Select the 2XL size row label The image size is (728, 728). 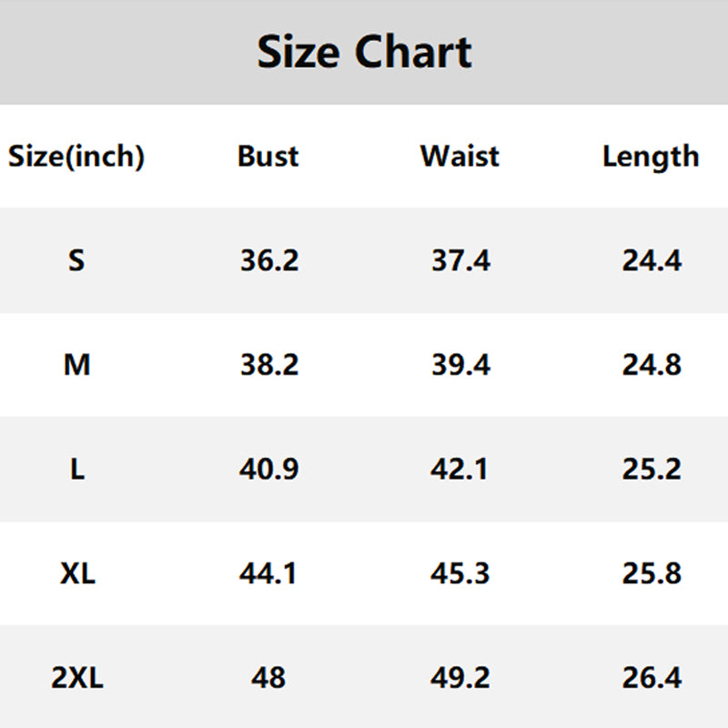(x=76, y=678)
